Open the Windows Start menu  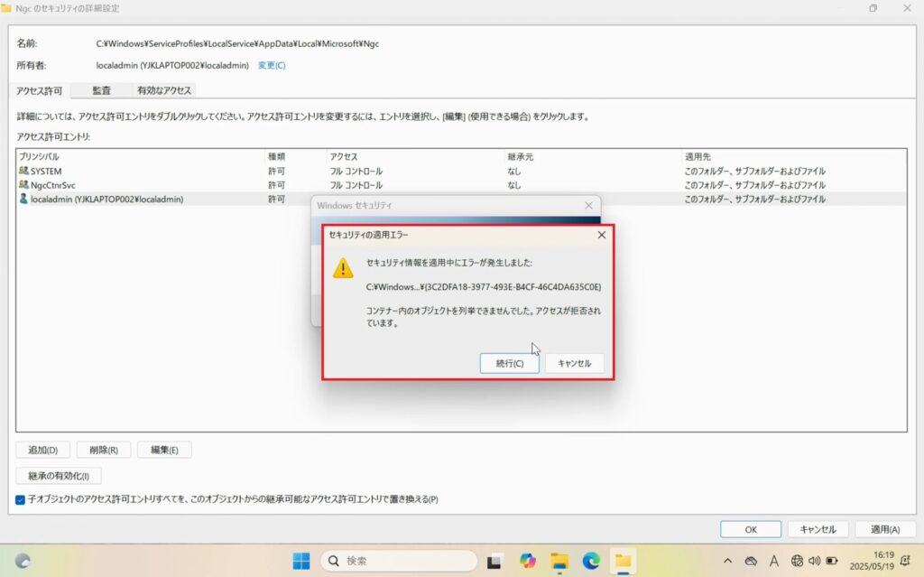click(301, 561)
